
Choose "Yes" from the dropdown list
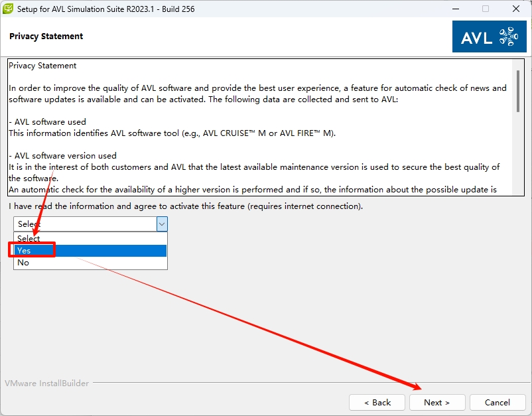(90, 250)
